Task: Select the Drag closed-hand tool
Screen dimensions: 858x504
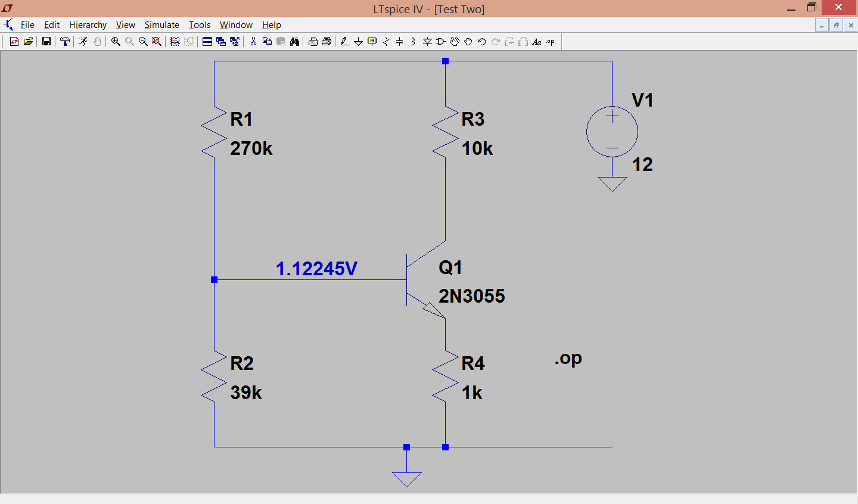Action: [x=468, y=41]
